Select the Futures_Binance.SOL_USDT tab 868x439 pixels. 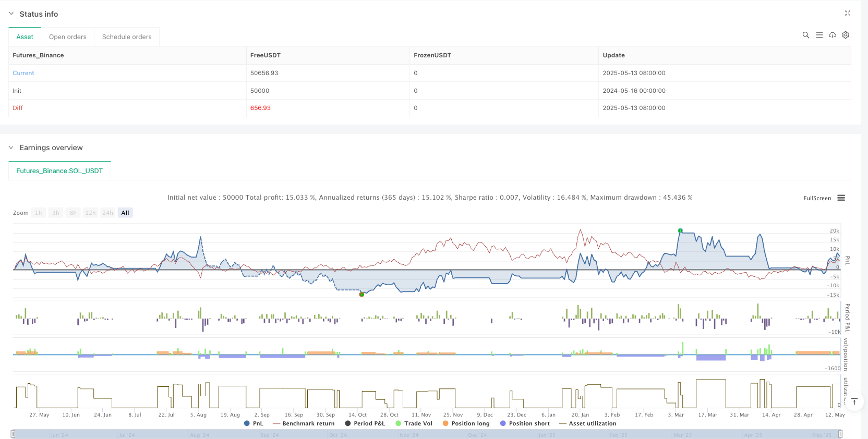coord(59,171)
